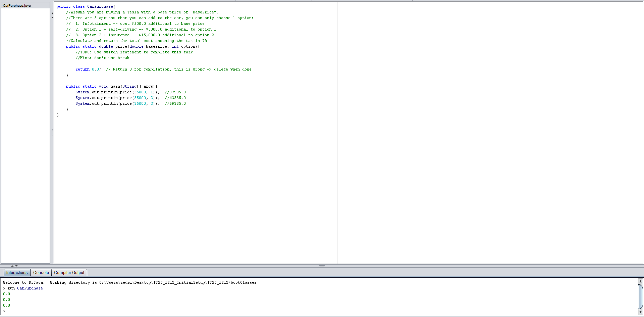Switch to the Interactions tab
The height and width of the screenshot is (317, 644).
tap(17, 273)
